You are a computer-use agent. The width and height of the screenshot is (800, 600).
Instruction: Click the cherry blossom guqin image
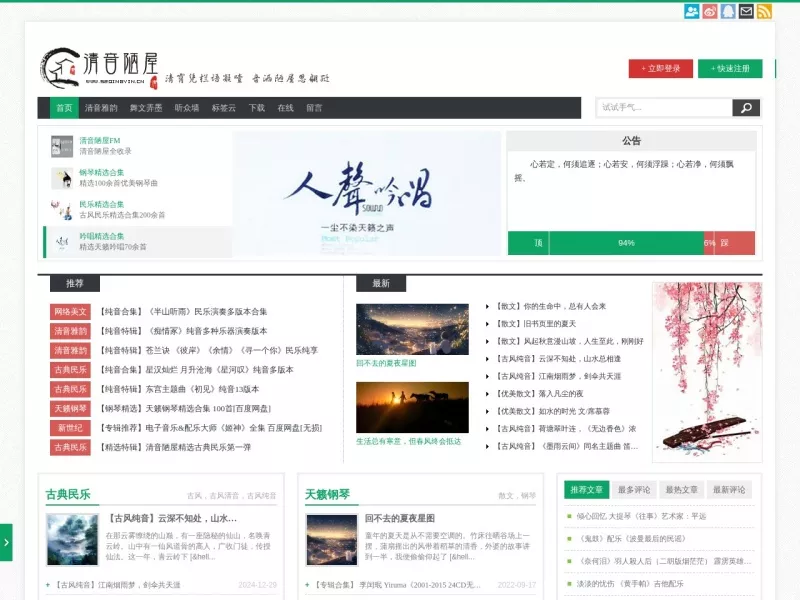707,372
